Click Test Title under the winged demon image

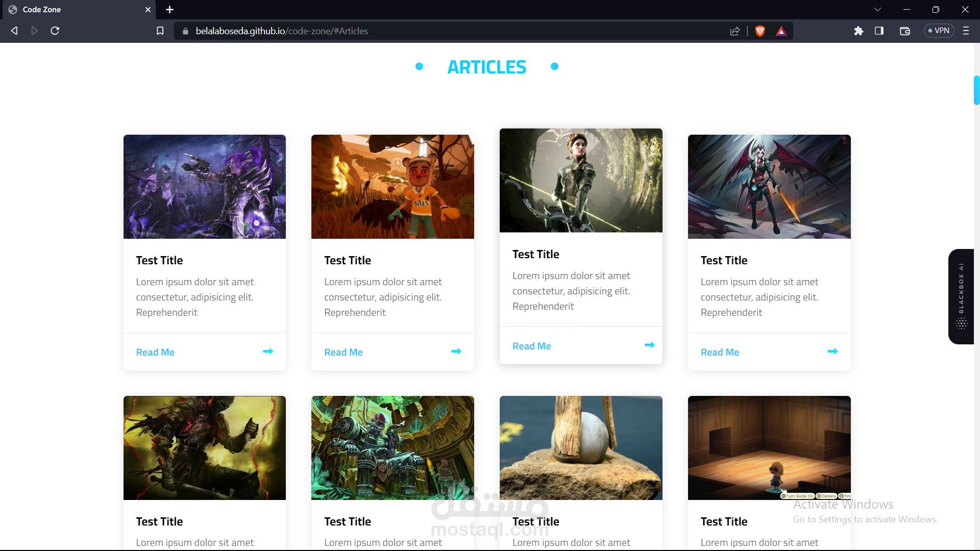pyautogui.click(x=724, y=261)
